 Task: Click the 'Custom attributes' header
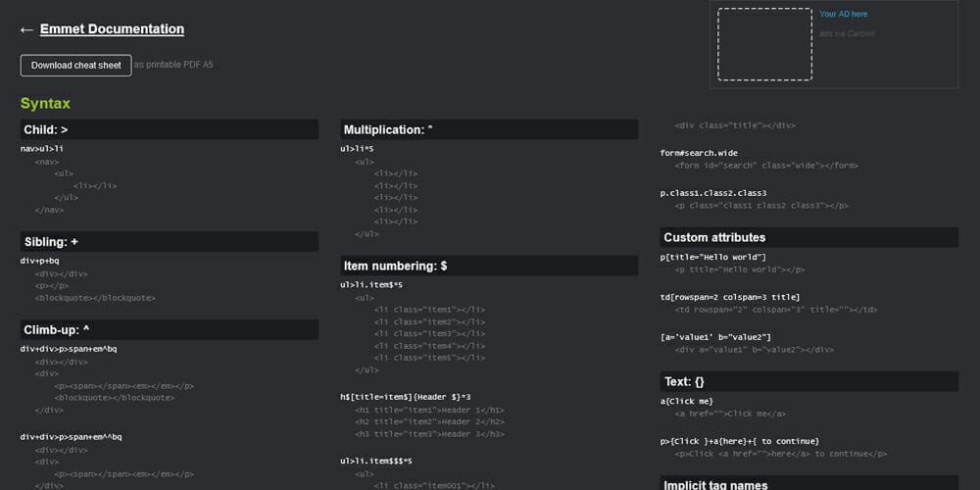click(x=808, y=237)
